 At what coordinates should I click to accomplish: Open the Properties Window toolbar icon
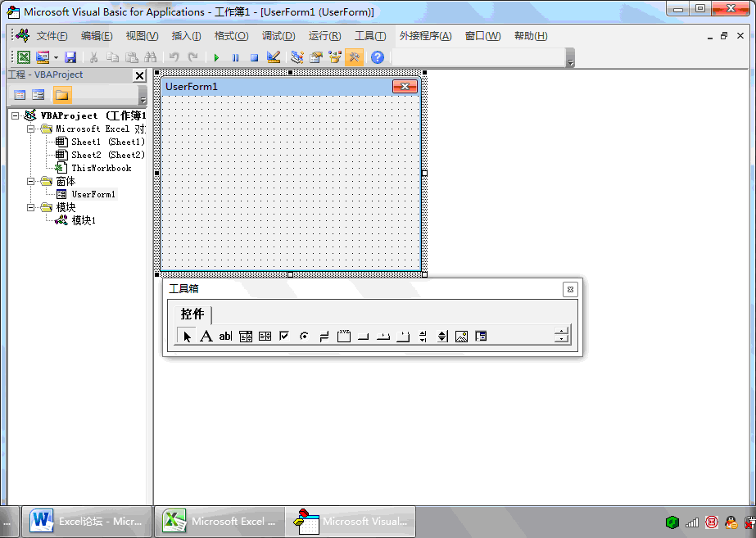316,57
